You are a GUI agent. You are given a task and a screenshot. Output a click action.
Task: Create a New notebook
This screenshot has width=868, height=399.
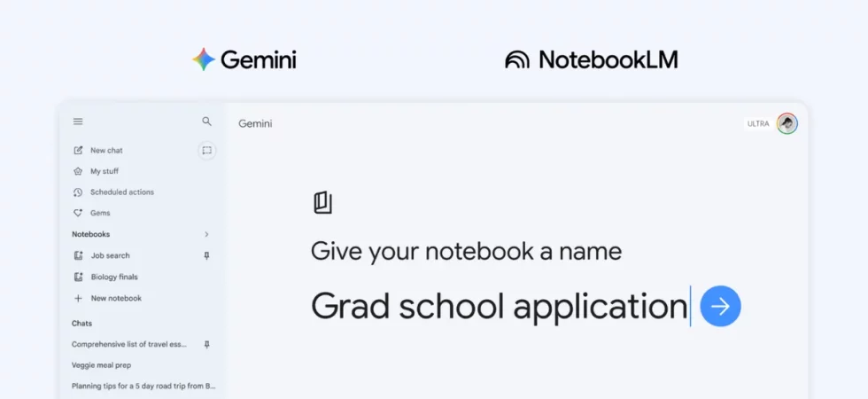coord(115,299)
